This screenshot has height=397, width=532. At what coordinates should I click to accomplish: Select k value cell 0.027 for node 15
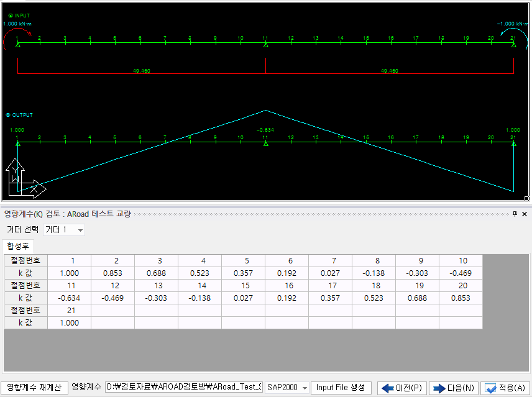pyautogui.click(x=243, y=298)
